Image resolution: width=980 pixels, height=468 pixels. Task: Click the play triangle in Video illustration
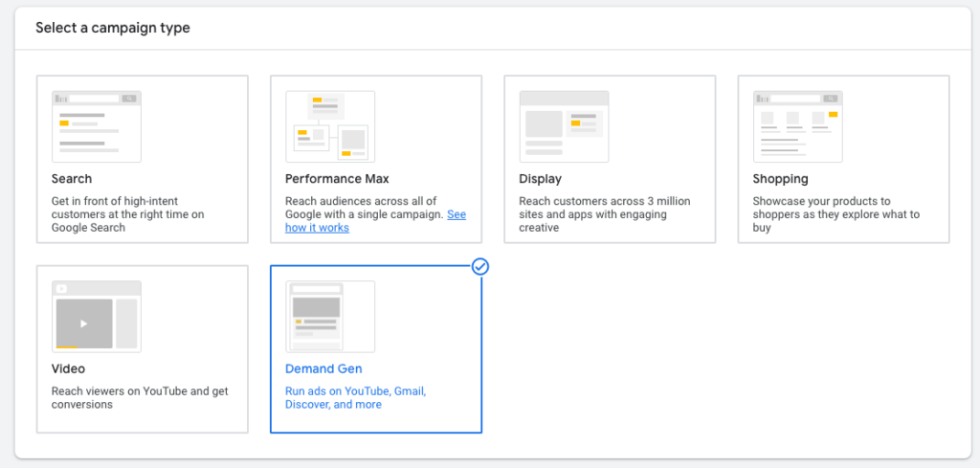84,323
